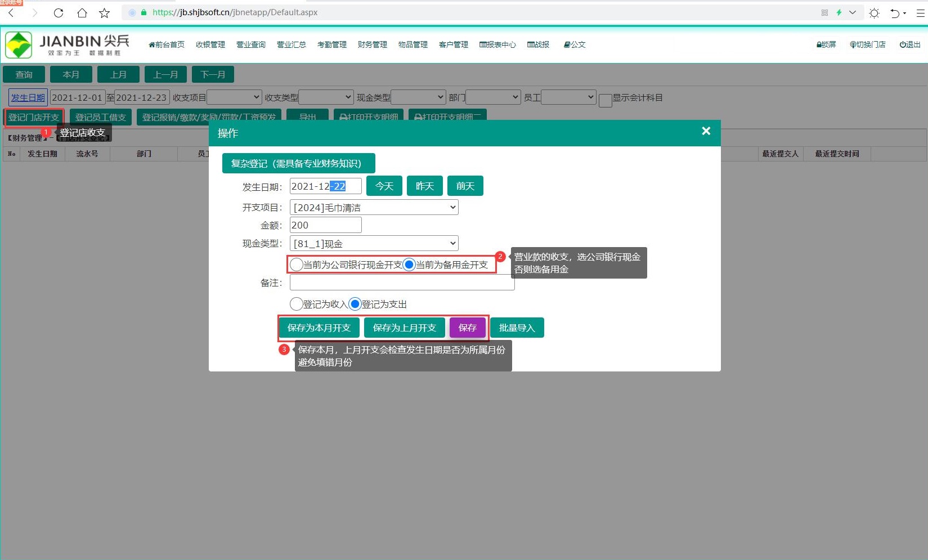
Task: Click the dialog 发生日期 field 2021-12-22
Action: (326, 186)
